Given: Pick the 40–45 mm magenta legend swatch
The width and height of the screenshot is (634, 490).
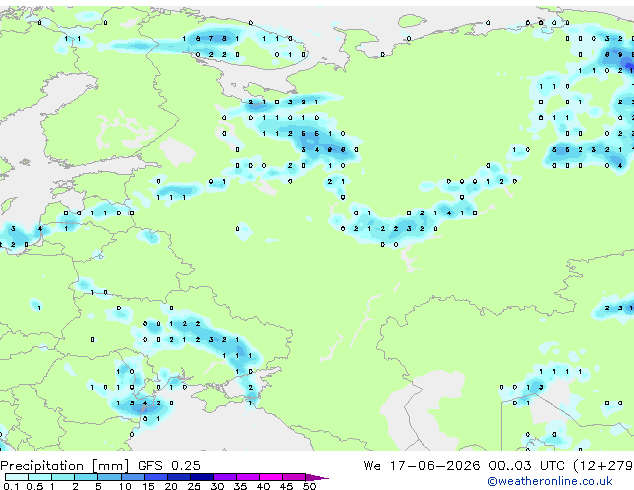Looking at the screenshot, I should 271,477.
